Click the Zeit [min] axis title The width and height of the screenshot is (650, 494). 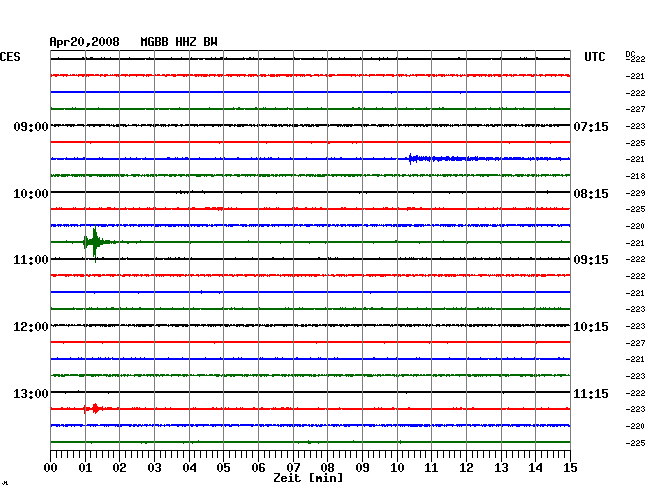tap(308, 478)
